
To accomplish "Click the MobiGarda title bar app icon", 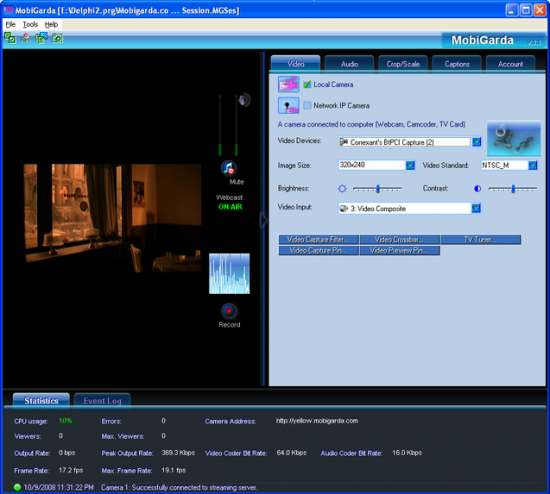I will 8,10.
